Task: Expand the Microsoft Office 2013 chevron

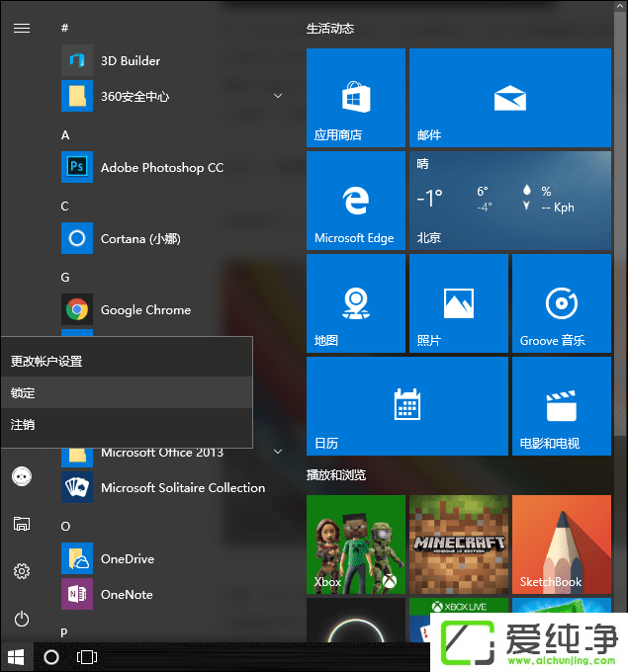Action: pyautogui.click(x=278, y=452)
